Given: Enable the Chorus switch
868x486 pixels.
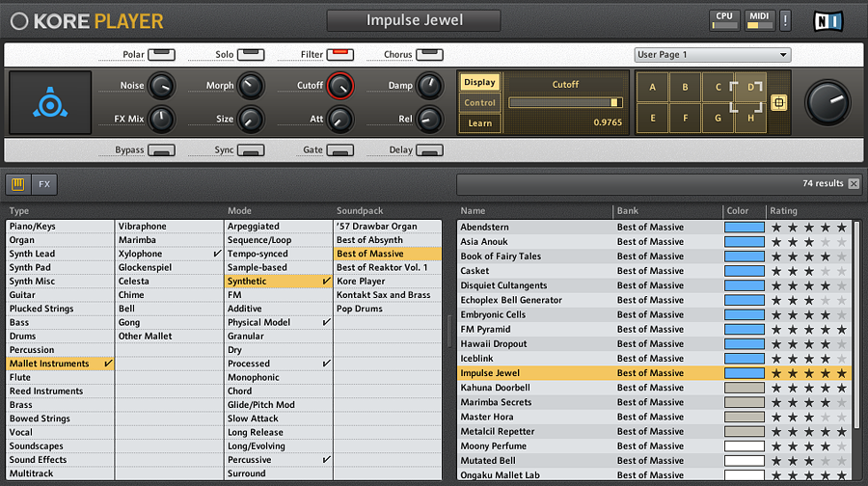Looking at the screenshot, I should click(428, 55).
